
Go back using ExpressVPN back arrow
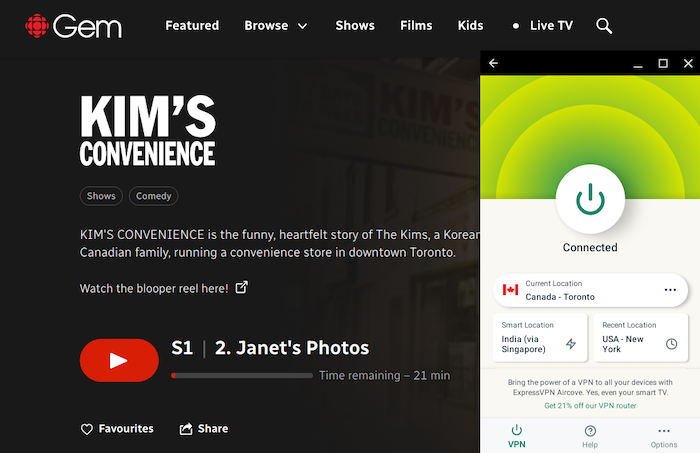pos(493,63)
